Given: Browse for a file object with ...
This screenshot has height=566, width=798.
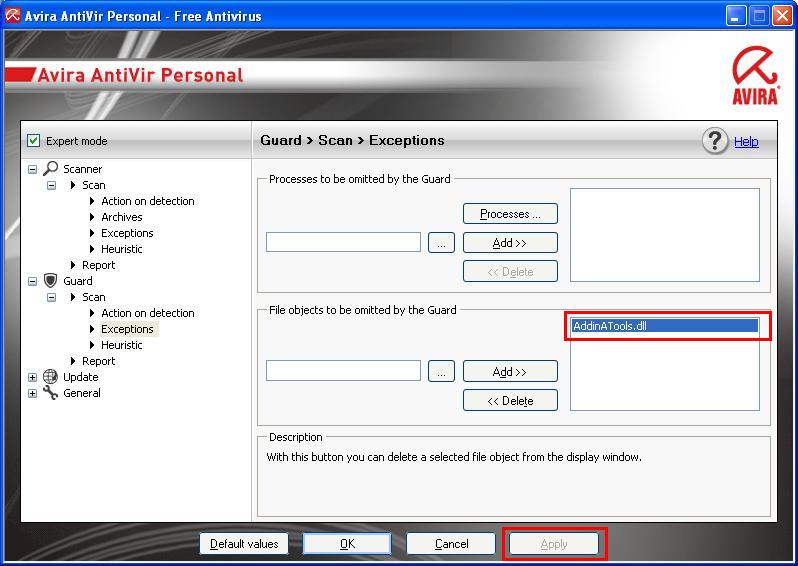Looking at the screenshot, I should point(441,371).
